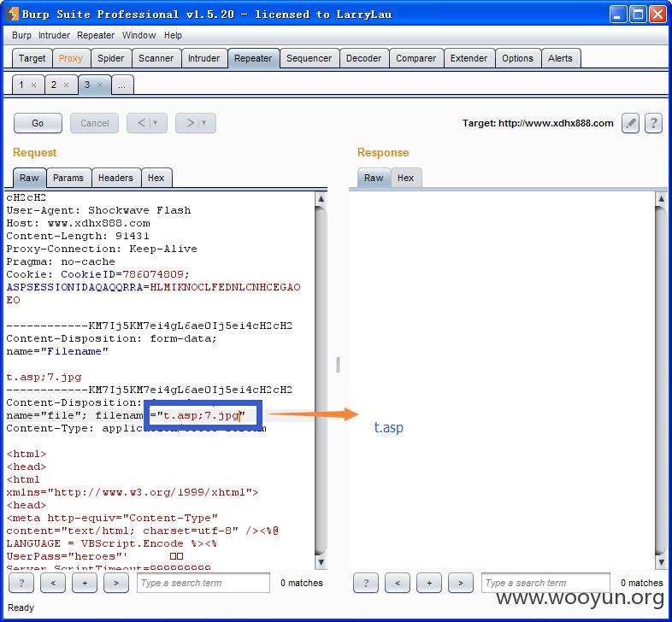Viewport: 672px width, 622px height.
Task: Click the Content-Length: 91431 line
Action: (78, 236)
